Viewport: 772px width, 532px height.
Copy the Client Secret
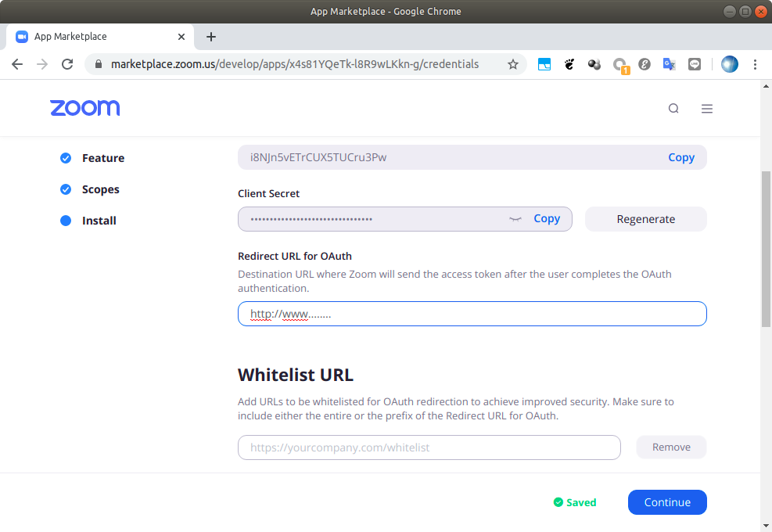[x=547, y=219]
